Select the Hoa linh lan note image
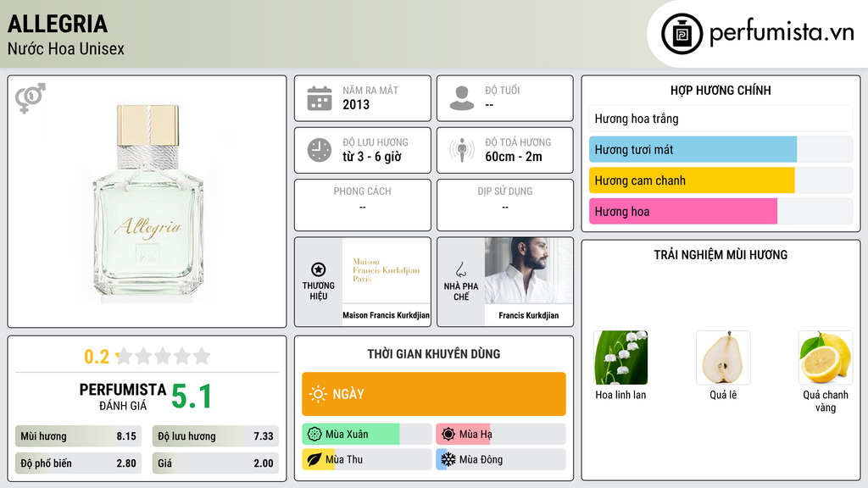 tap(620, 358)
